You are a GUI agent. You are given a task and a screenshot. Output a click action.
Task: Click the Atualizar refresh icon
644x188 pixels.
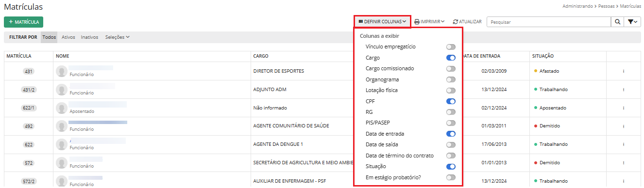(455, 22)
